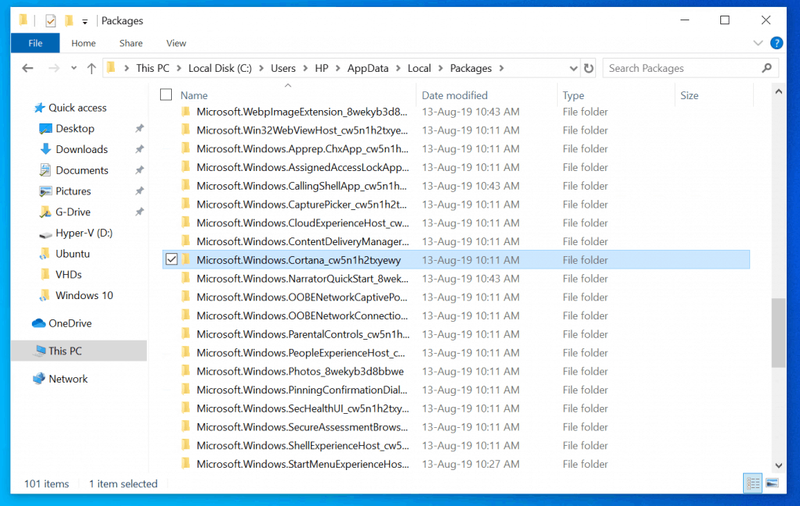Select the Microsoft.Windows.CapturePicker folder
This screenshot has height=506, width=800.
302,205
